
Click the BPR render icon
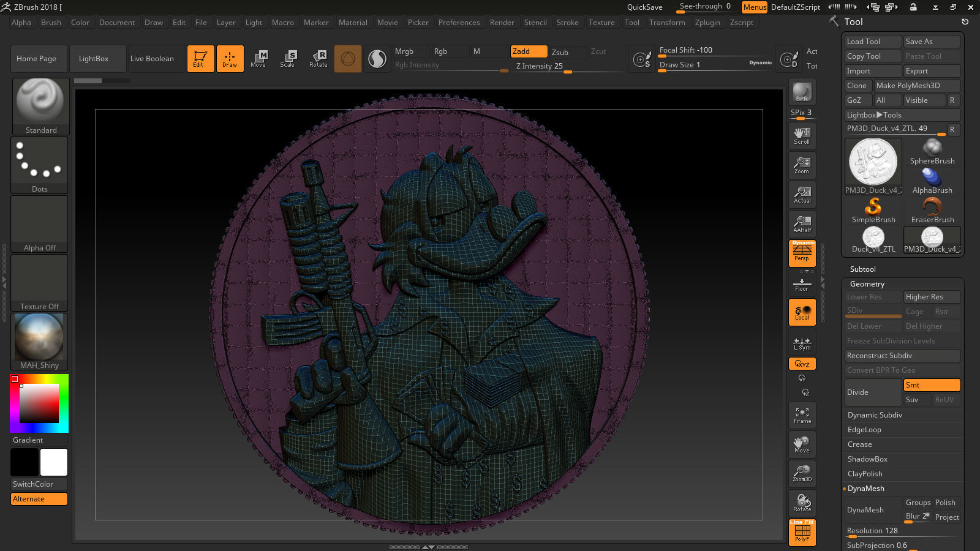pyautogui.click(x=802, y=92)
